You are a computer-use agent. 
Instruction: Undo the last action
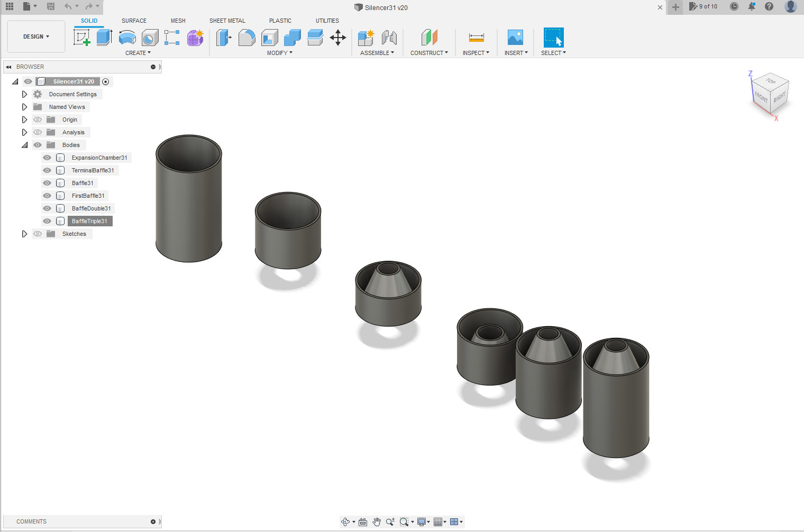(68, 6)
